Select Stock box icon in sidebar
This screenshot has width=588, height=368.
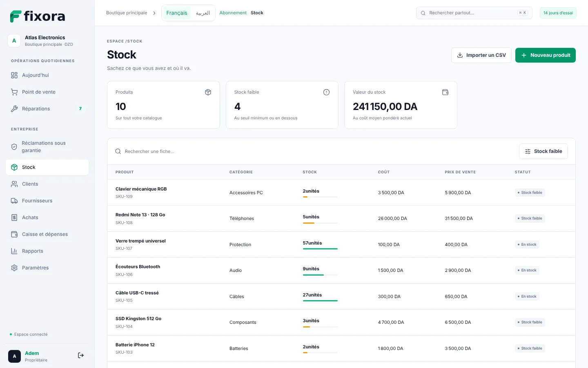(x=14, y=167)
